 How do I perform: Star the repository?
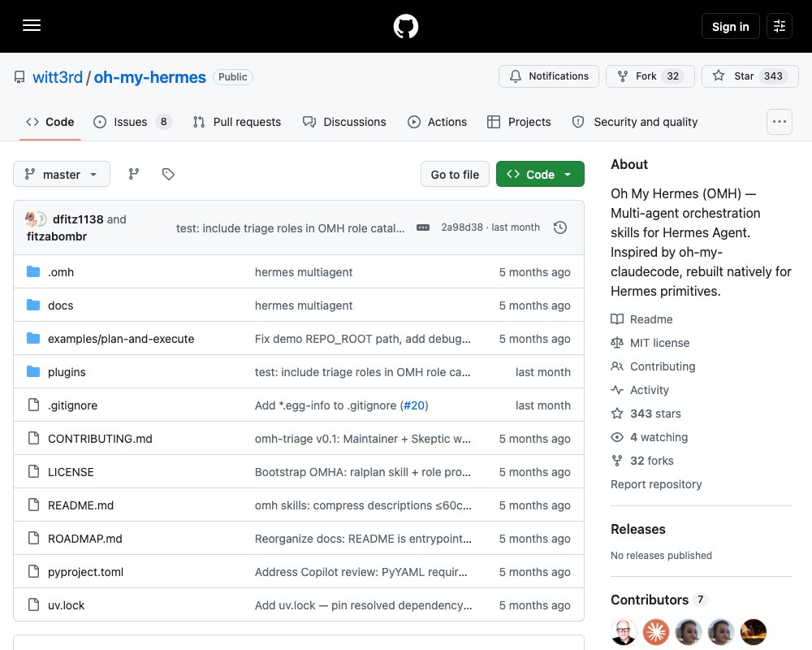point(749,76)
